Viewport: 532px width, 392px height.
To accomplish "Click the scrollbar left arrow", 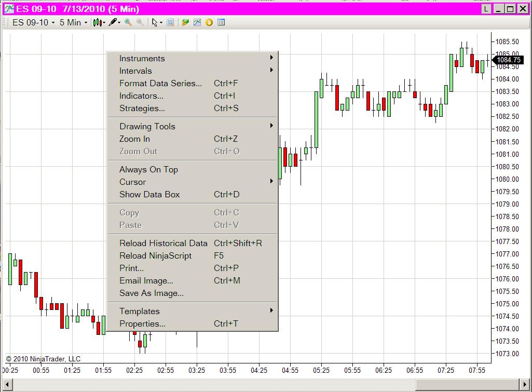I will coord(7,385).
